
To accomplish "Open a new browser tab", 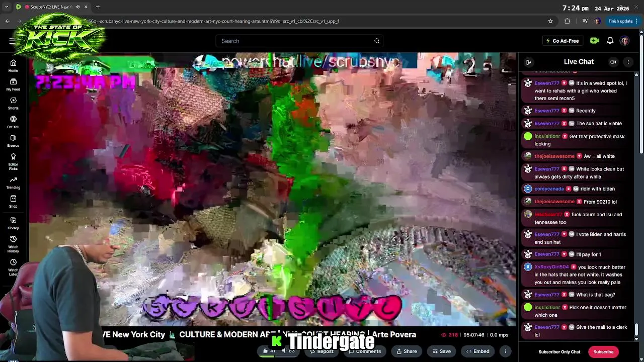I will [98, 7].
